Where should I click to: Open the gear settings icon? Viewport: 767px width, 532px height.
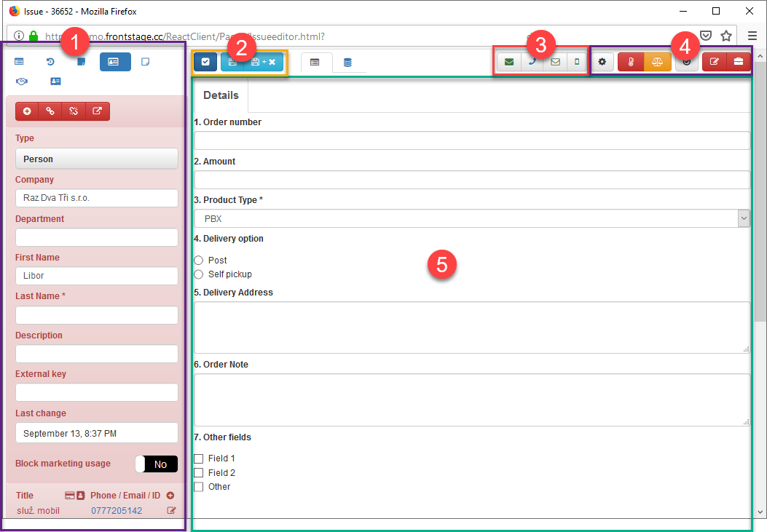coord(602,62)
